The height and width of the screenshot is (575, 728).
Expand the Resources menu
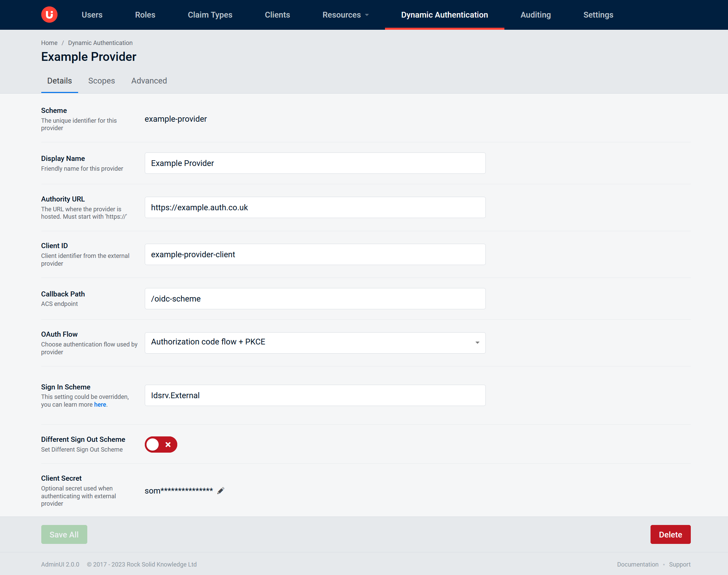point(345,15)
